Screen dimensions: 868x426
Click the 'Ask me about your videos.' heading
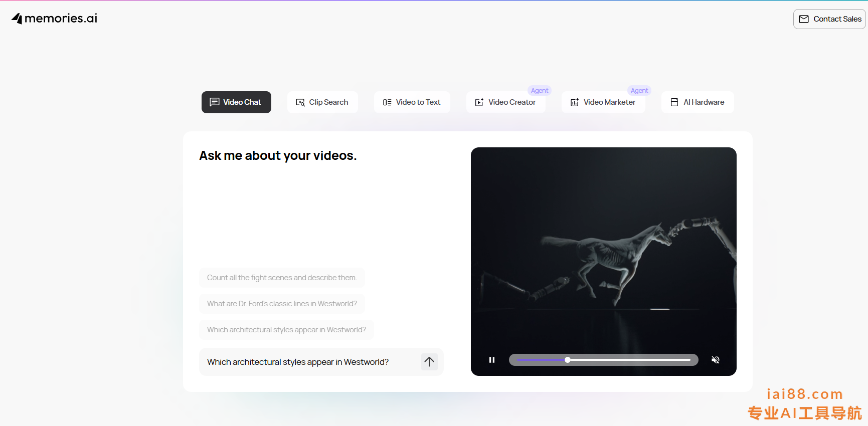(x=278, y=156)
